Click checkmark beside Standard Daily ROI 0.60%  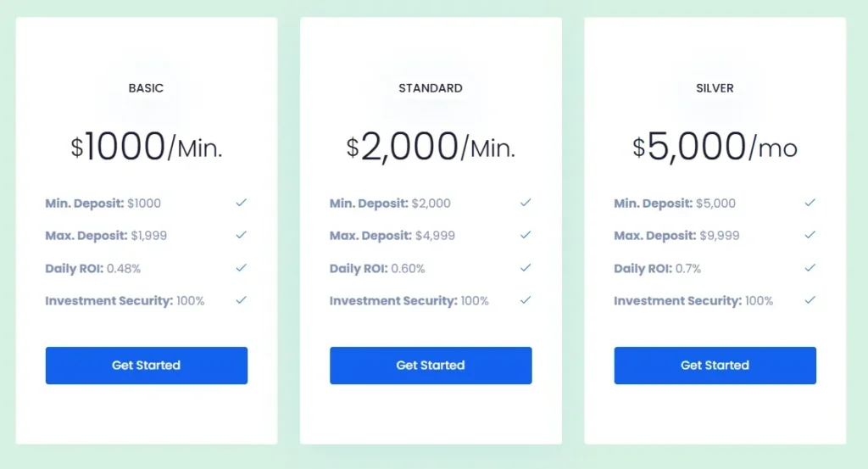526,267
